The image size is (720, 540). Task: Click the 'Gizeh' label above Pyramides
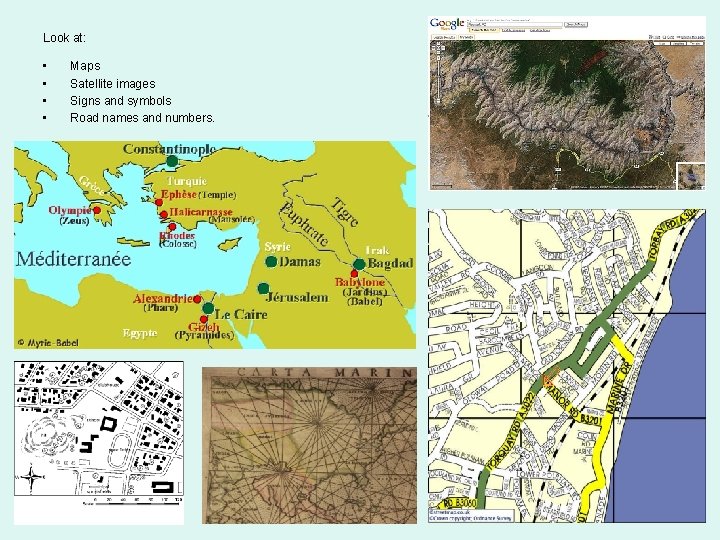click(204, 327)
